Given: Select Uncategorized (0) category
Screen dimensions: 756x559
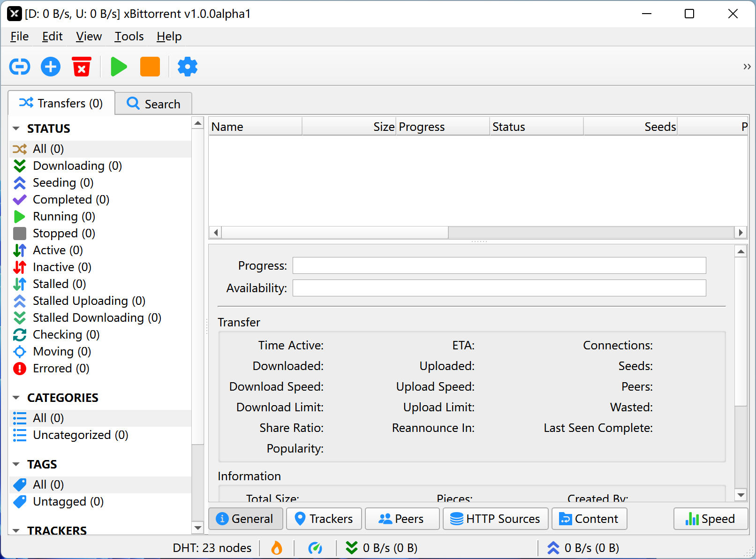Looking at the screenshot, I should tap(100, 435).
